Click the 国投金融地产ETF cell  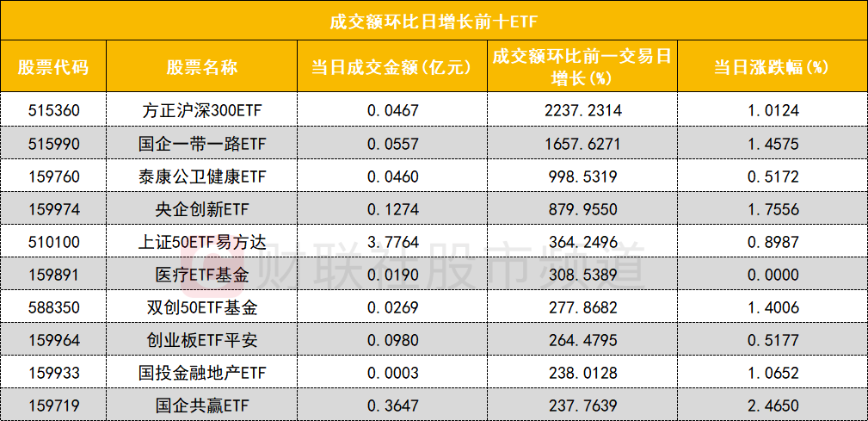202,373
